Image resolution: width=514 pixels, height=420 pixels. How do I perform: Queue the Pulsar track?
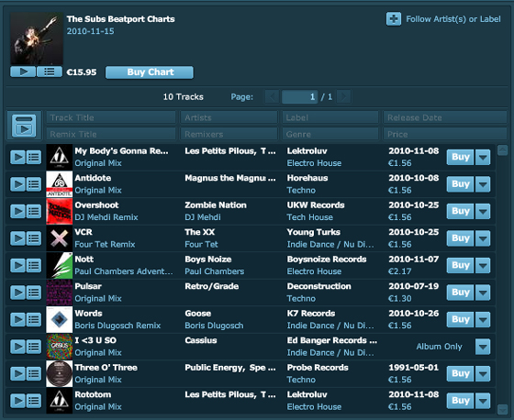pos(34,293)
